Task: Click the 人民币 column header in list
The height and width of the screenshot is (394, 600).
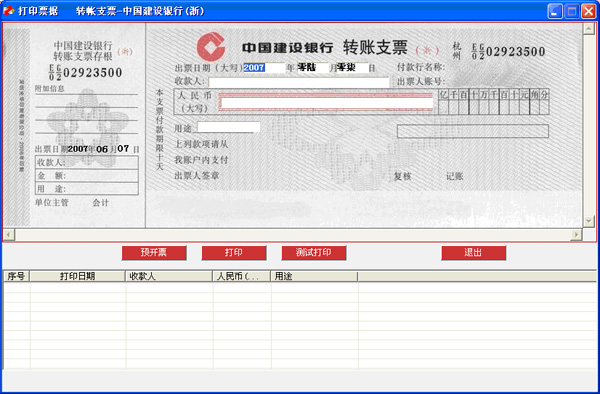Action: click(x=242, y=276)
